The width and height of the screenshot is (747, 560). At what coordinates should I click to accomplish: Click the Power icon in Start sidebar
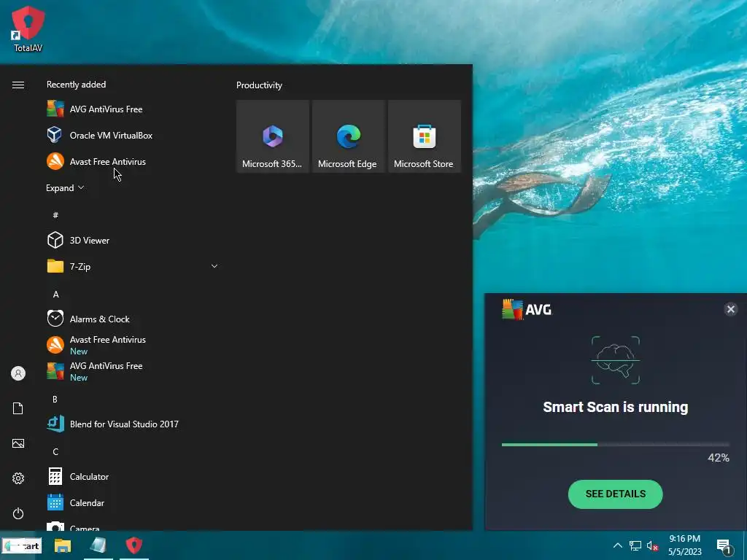[18, 513]
